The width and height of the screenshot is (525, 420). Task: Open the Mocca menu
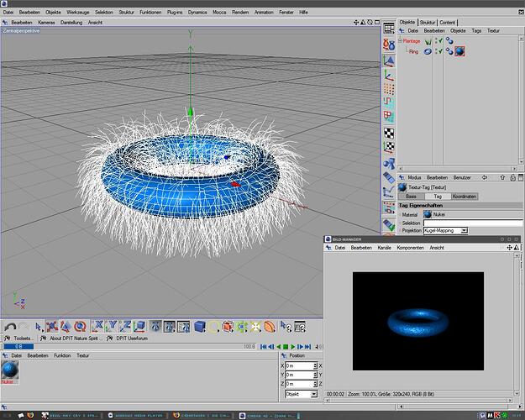click(219, 12)
